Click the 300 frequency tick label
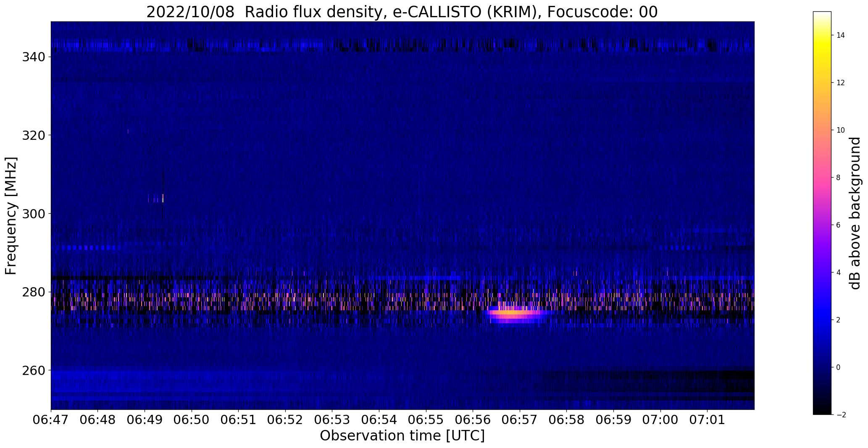The image size is (868, 448). (x=34, y=214)
